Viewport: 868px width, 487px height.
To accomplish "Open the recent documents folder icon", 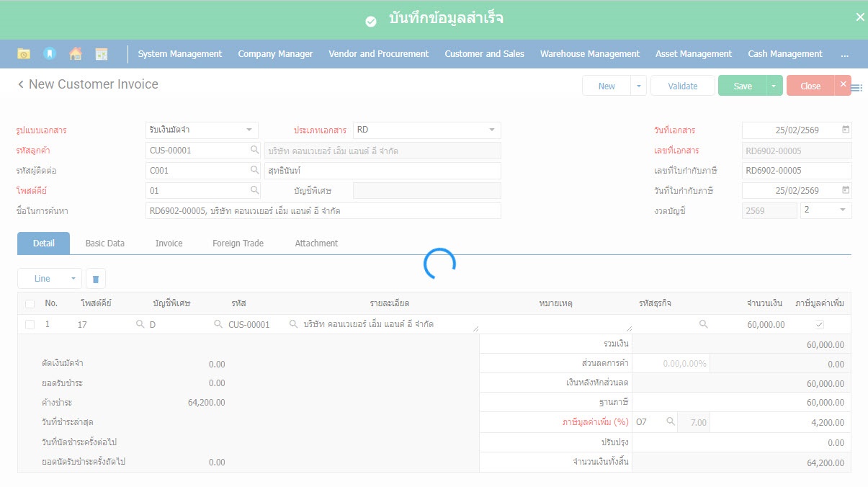I will tap(24, 54).
